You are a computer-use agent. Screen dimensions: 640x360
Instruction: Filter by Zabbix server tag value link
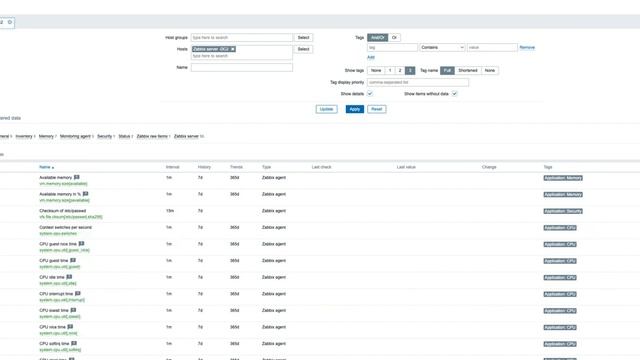point(186,136)
